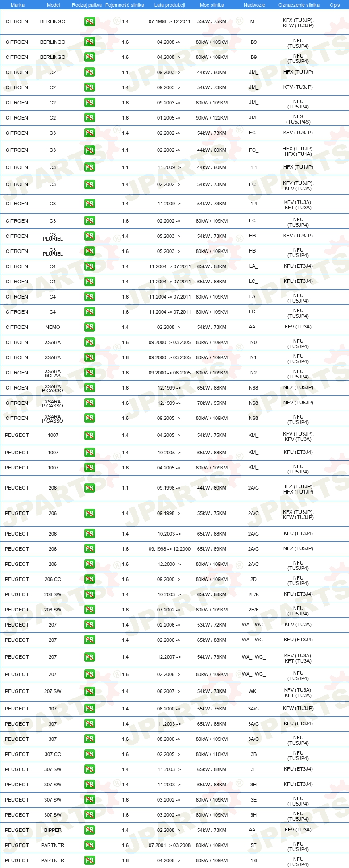Screen dimensions: 349x868
Task: Click fuel icon in Peugeot 206 65kW / 89KM row
Action: [x=89, y=549]
